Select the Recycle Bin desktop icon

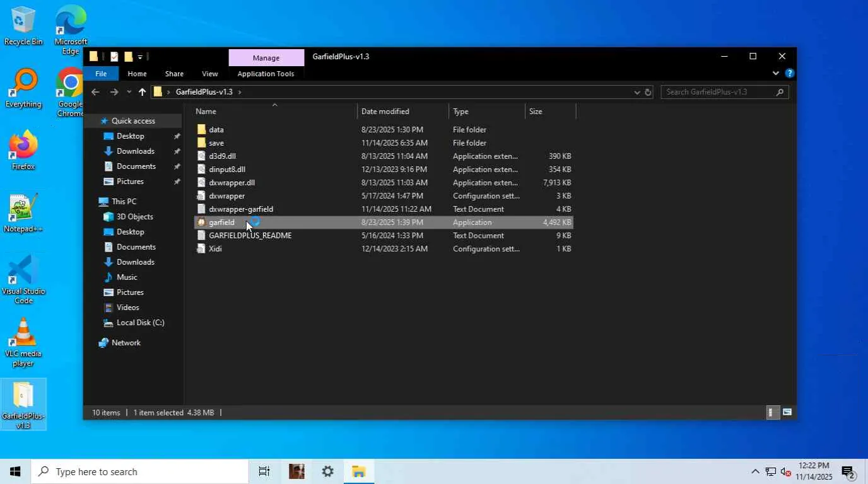coord(23,26)
